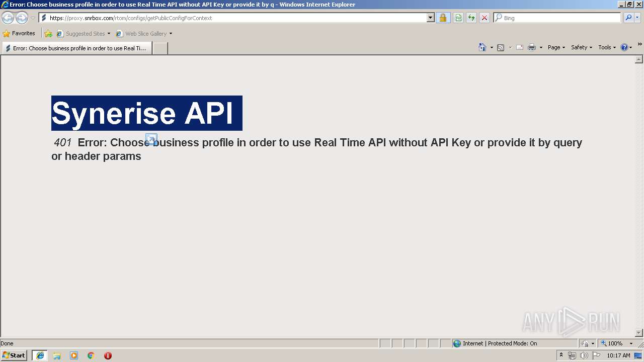Image resolution: width=644 pixels, height=362 pixels.
Task: Open the security lock report icon
Action: click(443, 18)
